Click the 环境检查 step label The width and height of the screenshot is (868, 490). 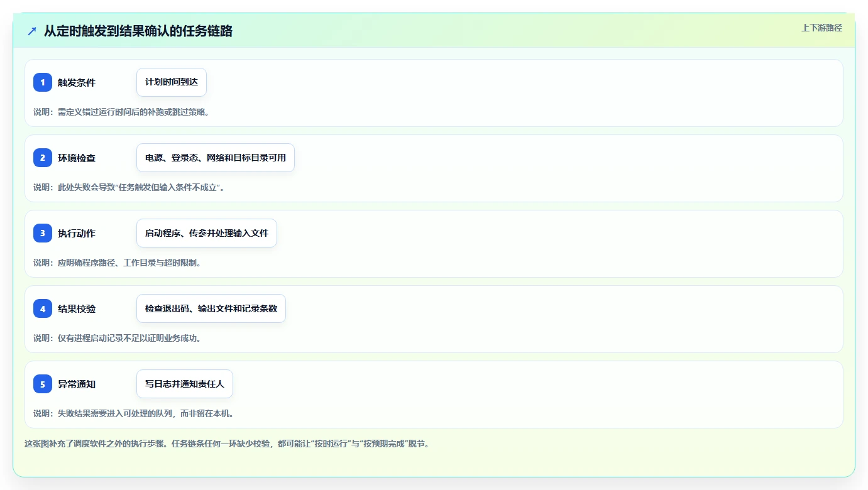[x=77, y=158]
